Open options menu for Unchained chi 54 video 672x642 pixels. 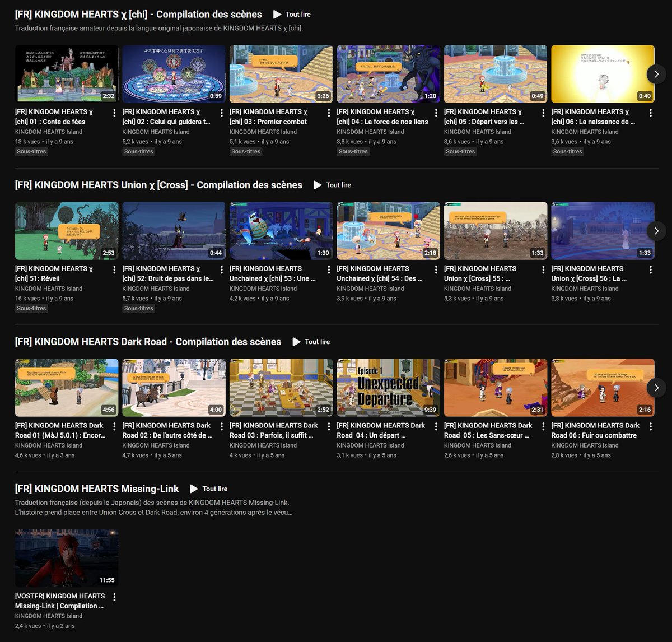coord(436,269)
